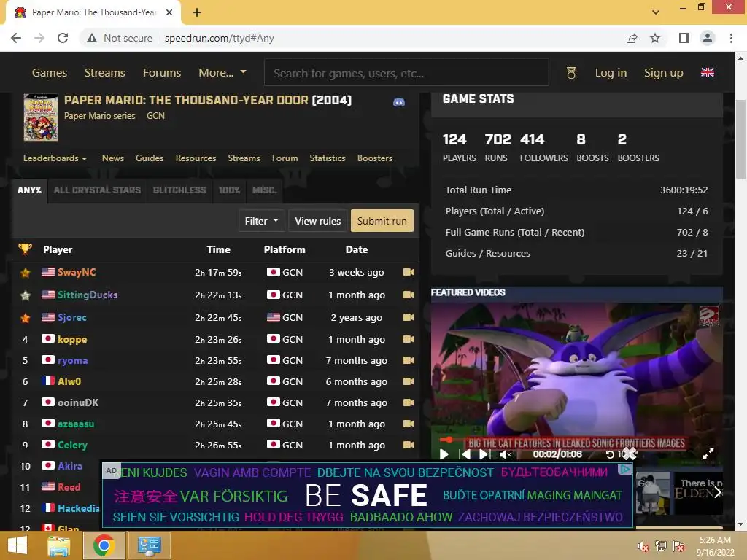Advance the video thumbnail carousel arrow
The image size is (747, 560).
(x=717, y=492)
